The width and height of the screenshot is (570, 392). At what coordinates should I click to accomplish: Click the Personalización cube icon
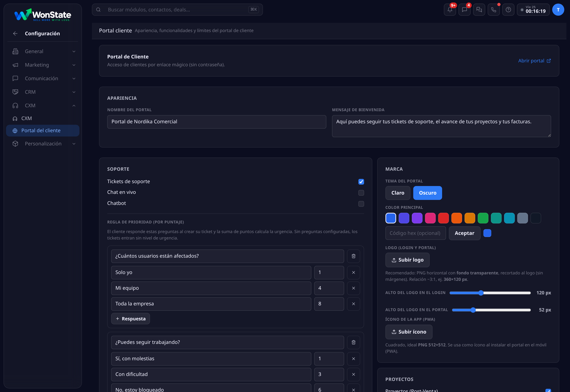pos(15,144)
